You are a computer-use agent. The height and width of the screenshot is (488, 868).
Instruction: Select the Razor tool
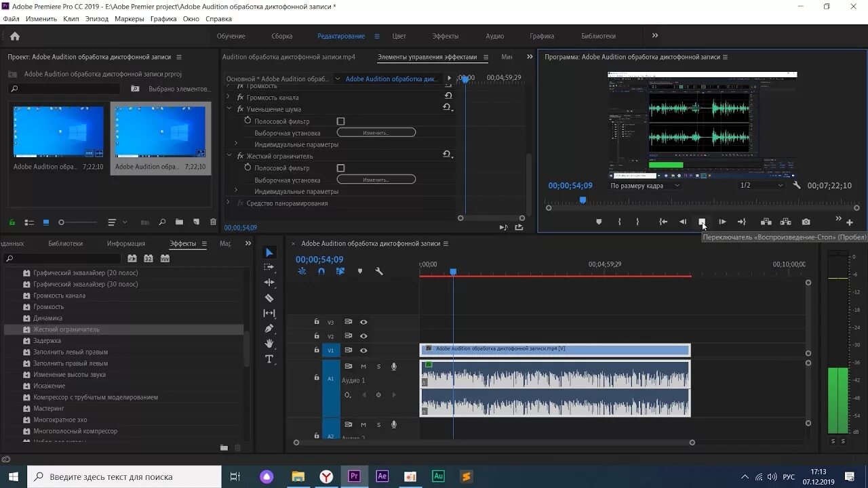[269, 298]
